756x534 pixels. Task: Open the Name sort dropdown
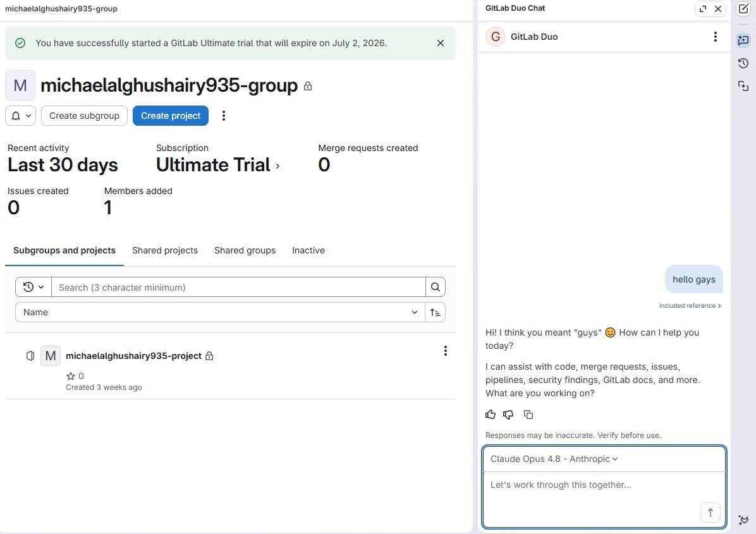pos(220,312)
